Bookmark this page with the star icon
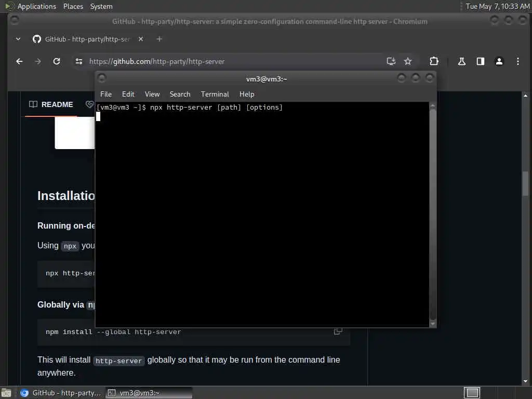The height and width of the screenshot is (399, 532). 408,61
